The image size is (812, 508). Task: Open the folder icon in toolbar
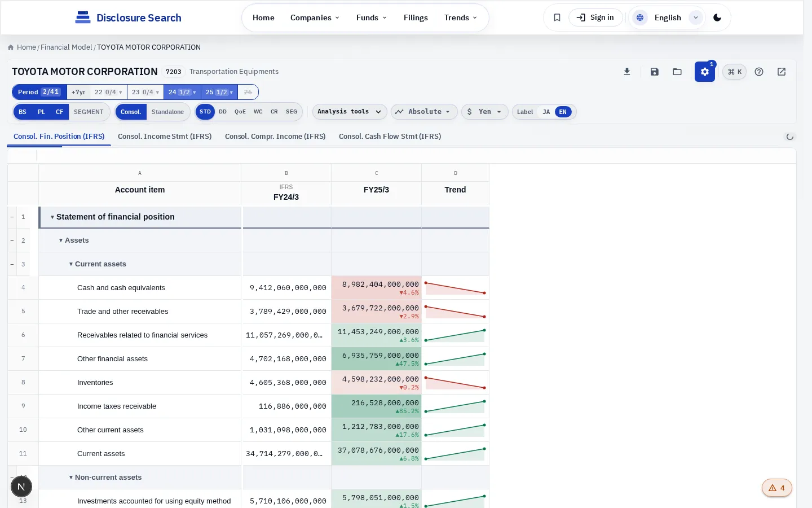pyautogui.click(x=677, y=72)
